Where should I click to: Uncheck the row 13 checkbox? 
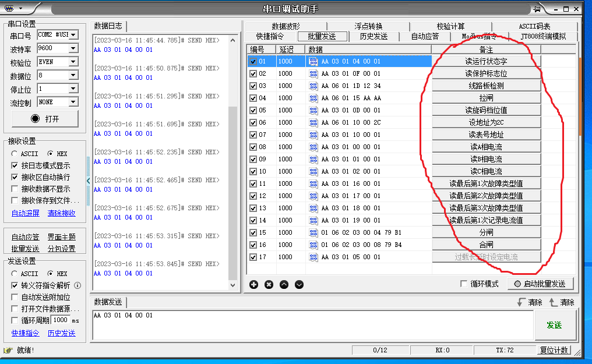coord(253,208)
